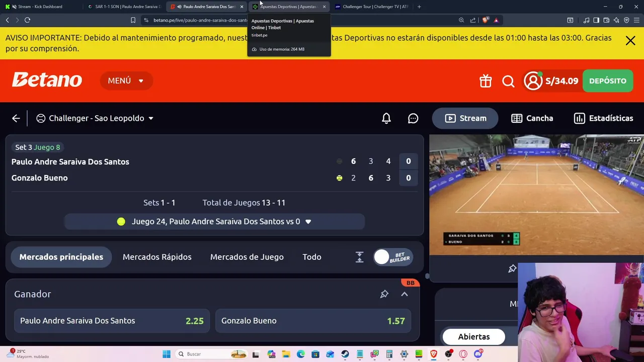Reload the page with the refresh icon

coord(27,20)
